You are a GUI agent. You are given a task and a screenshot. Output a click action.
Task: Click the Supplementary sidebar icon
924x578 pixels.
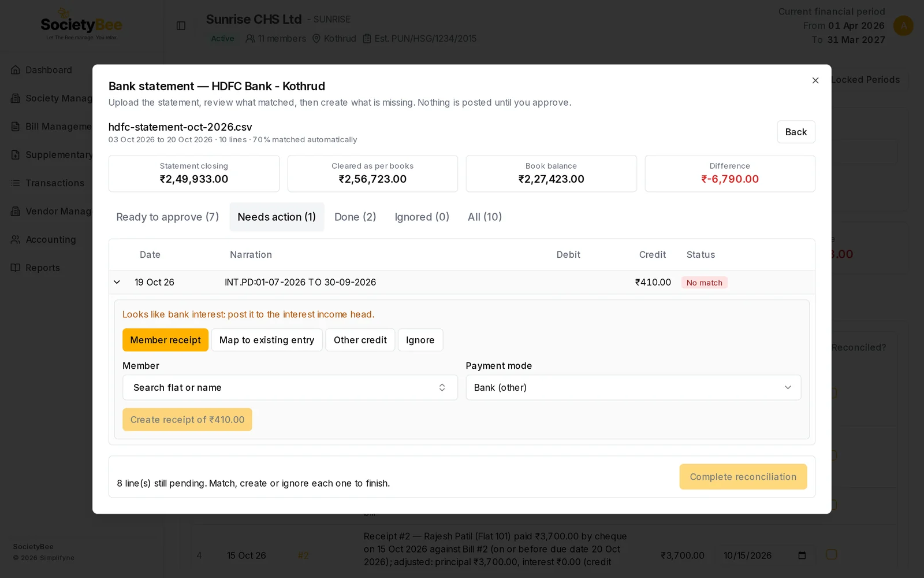[16, 155]
